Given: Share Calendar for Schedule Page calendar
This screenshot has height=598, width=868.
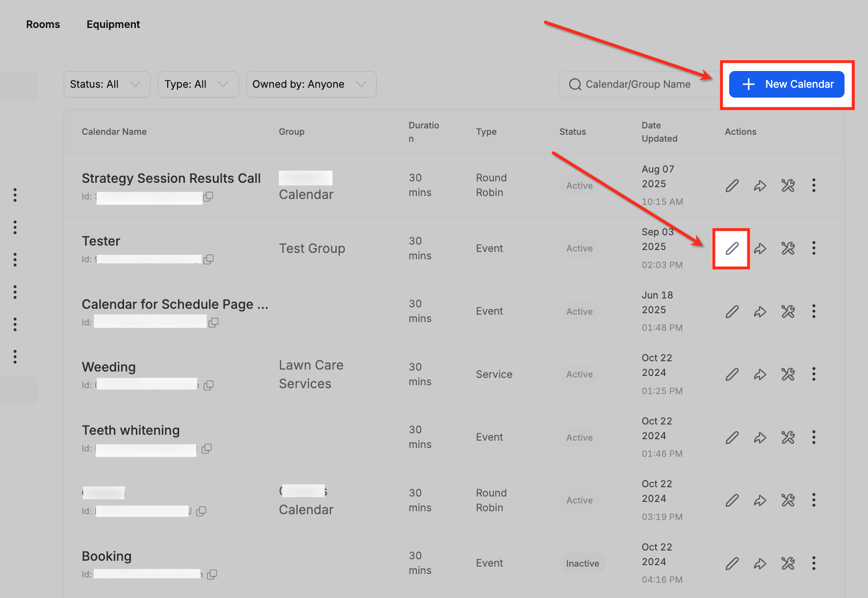Looking at the screenshot, I should tap(760, 312).
